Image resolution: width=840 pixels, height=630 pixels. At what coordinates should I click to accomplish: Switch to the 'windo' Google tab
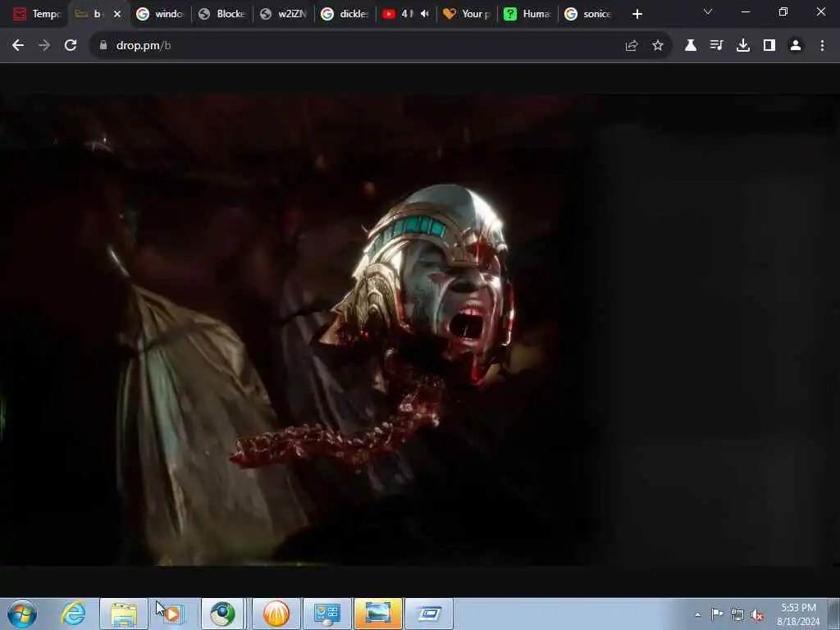click(x=160, y=14)
